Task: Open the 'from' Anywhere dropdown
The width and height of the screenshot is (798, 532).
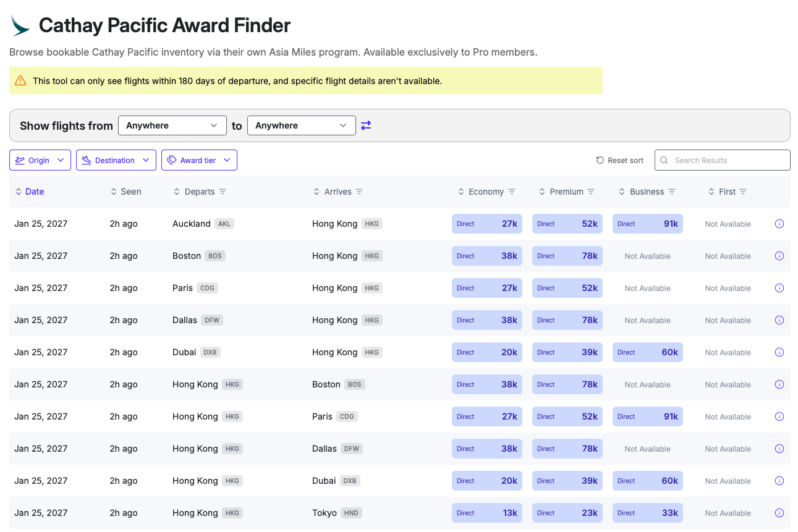Action: pos(171,125)
